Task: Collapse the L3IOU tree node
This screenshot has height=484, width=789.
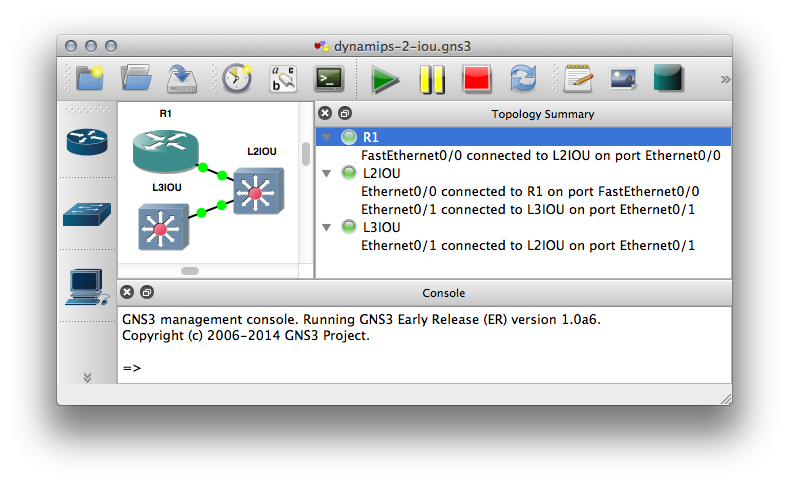Action: coord(327,227)
